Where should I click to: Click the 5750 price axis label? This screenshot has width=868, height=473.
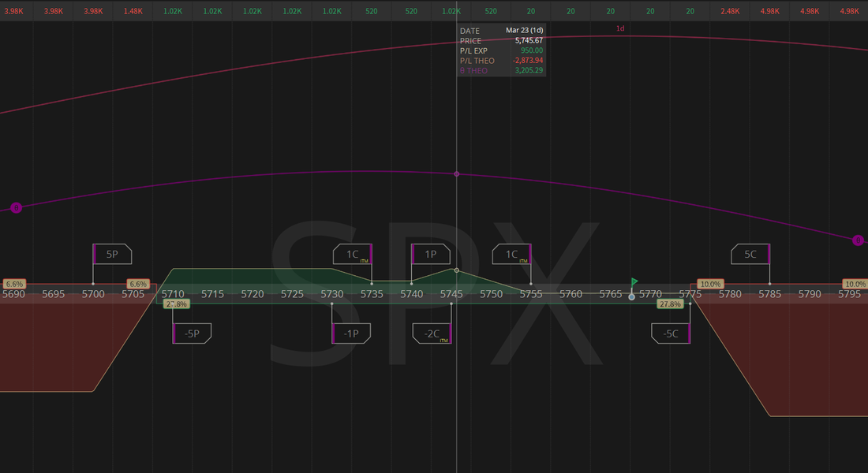coord(491,294)
